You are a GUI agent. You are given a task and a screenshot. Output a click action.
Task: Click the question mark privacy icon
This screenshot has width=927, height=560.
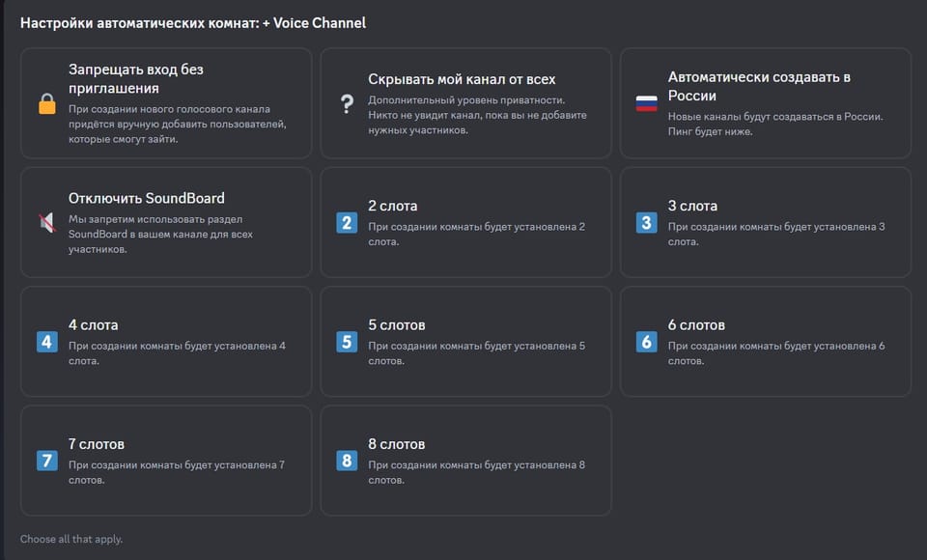tap(345, 102)
